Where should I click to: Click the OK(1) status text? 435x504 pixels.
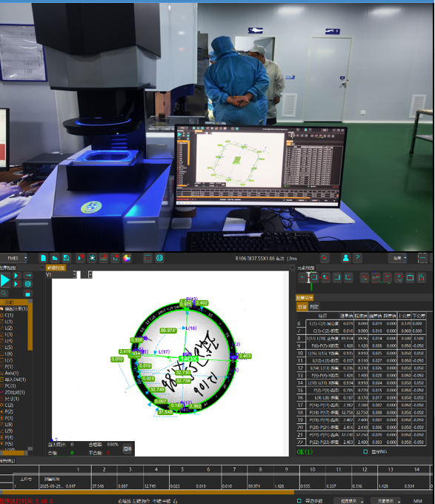pyautogui.click(x=305, y=451)
